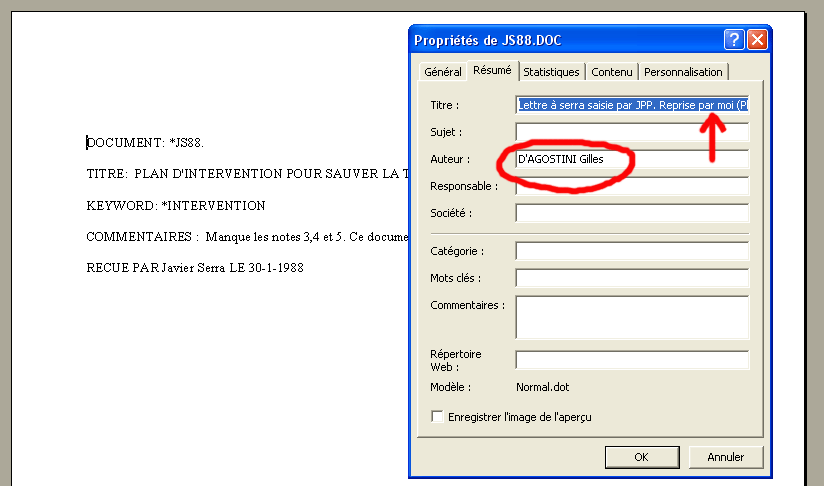Click the Annuler button
Viewport: 824px width, 486px height.
point(725,457)
